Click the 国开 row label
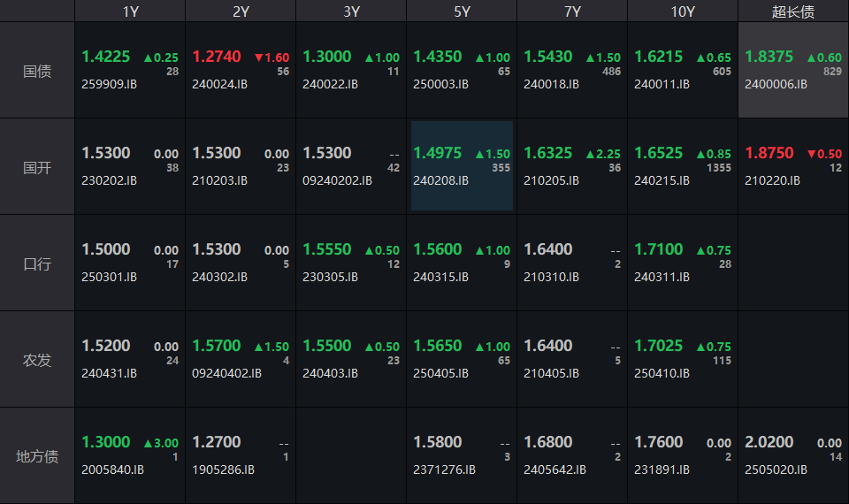 pyautogui.click(x=37, y=167)
